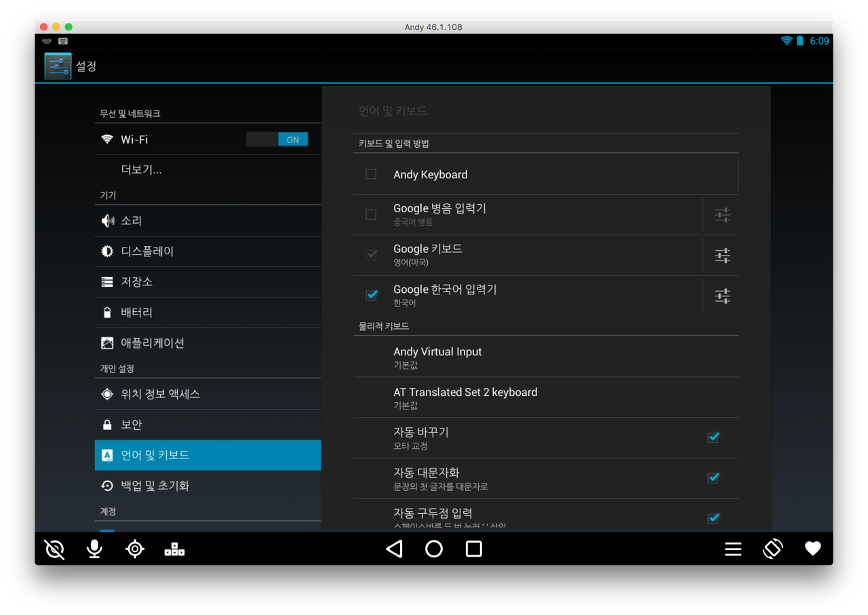
Task: Check the Google 병음 입력기 checkbox
Action: coord(371,215)
